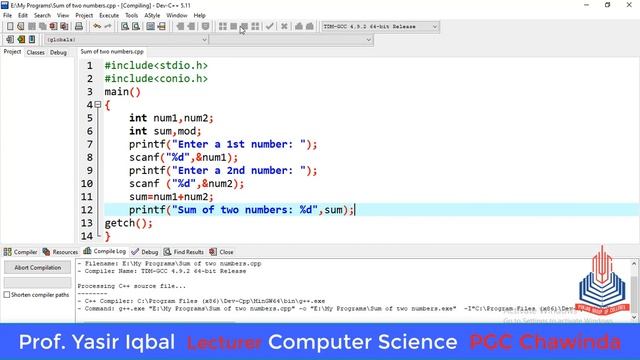The height and width of the screenshot is (360, 640).
Task: Open the Search menu
Action: coord(42,15)
